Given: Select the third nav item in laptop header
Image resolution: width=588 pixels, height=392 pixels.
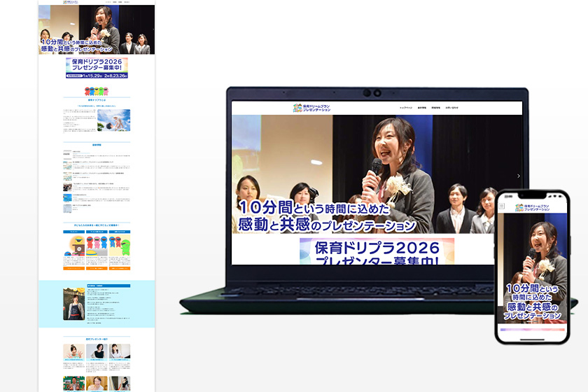Looking at the screenshot, I should click(436, 108).
